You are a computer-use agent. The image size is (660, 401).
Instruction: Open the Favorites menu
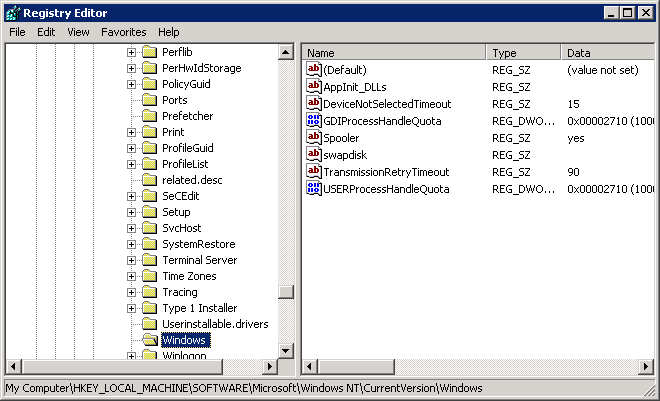124,32
